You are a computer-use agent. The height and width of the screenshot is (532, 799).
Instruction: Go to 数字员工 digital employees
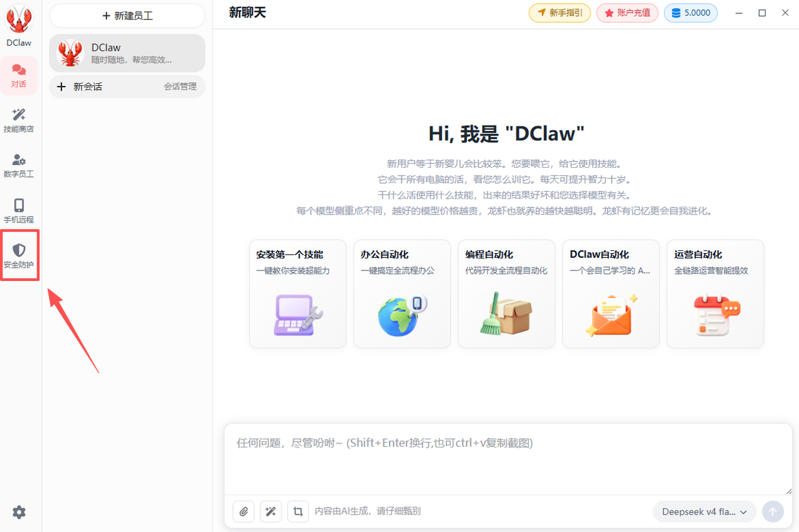pos(19,166)
